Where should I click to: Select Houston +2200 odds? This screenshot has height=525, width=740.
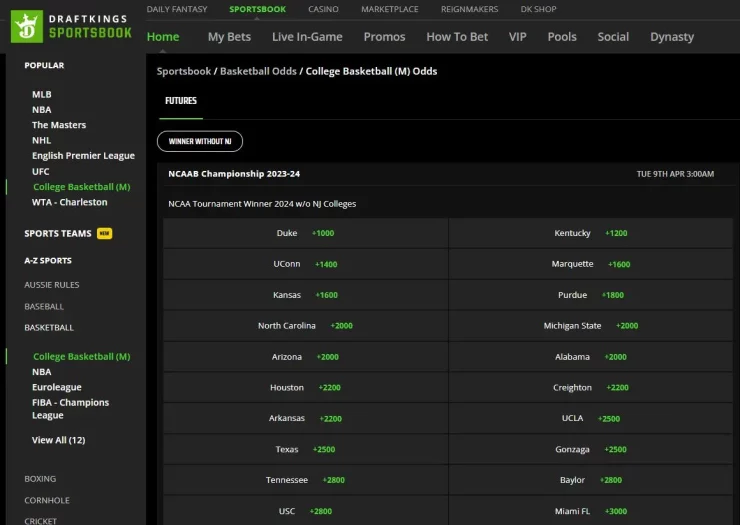coord(305,388)
